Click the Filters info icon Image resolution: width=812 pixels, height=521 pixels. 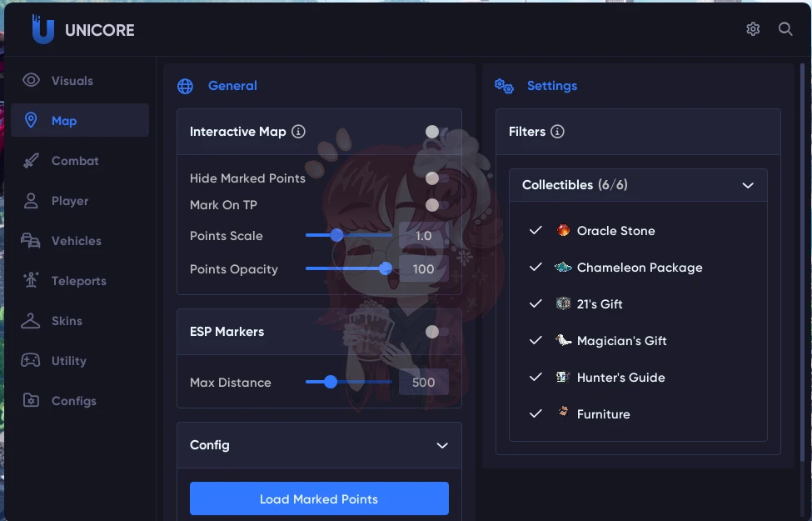click(557, 132)
